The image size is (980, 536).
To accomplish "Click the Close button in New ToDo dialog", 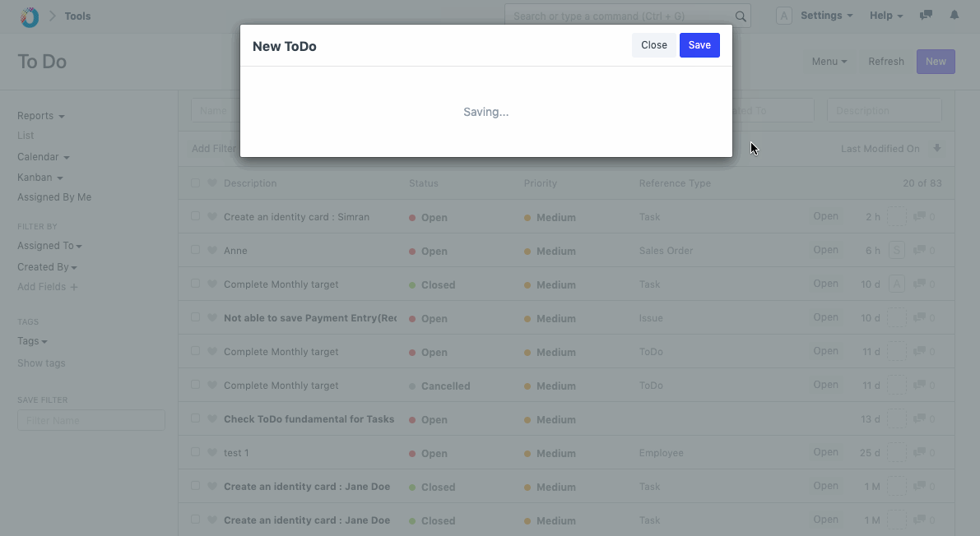I will point(653,45).
